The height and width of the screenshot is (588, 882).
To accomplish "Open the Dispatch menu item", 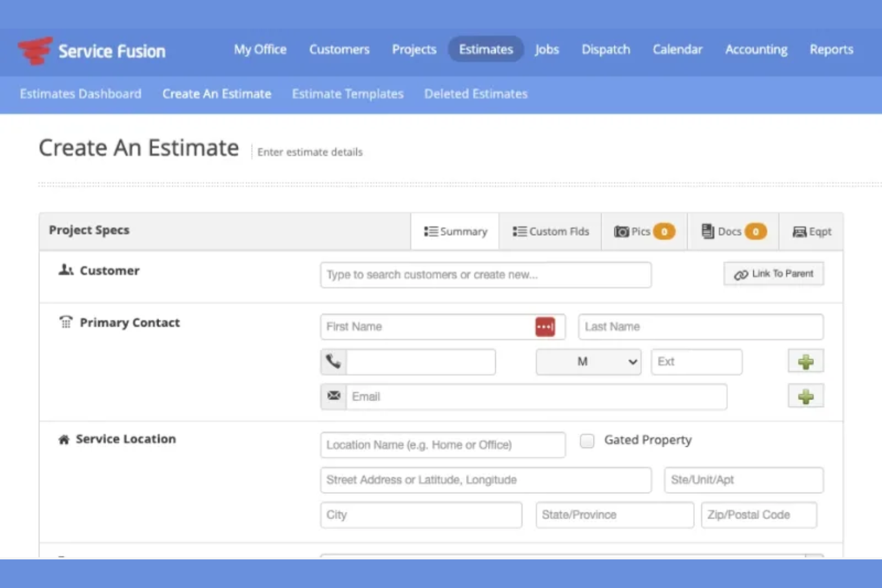I will click(605, 49).
